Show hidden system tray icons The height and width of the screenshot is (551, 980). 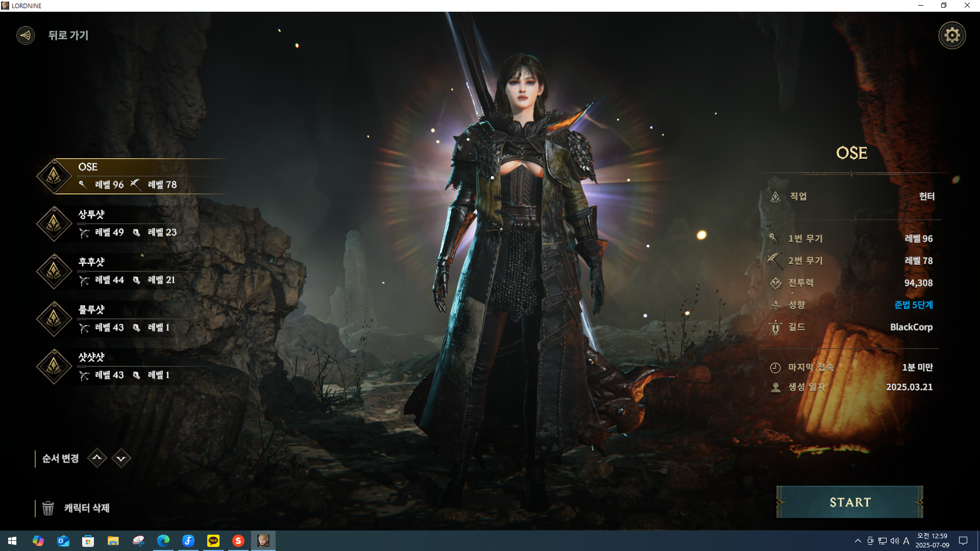(858, 541)
